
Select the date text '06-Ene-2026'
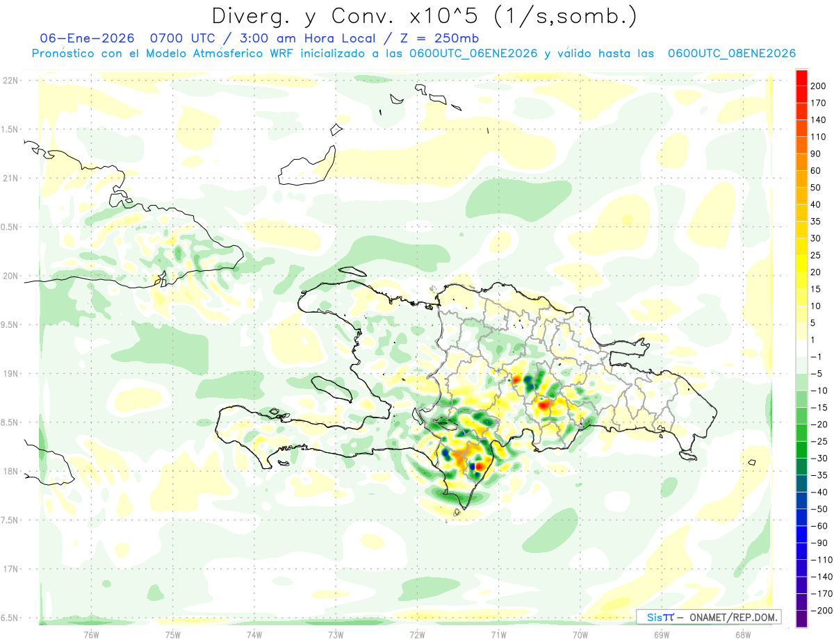tap(87, 39)
